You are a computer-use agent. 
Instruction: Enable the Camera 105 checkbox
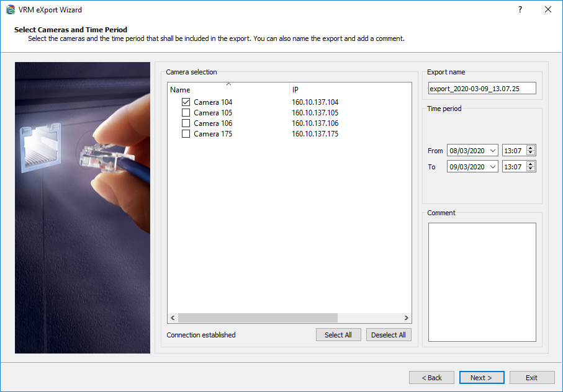[186, 113]
